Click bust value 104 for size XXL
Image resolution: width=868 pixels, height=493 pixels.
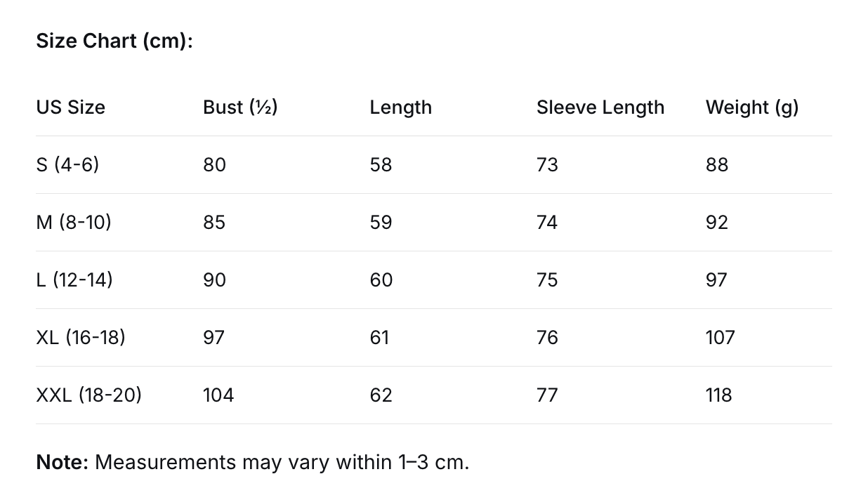(x=218, y=395)
